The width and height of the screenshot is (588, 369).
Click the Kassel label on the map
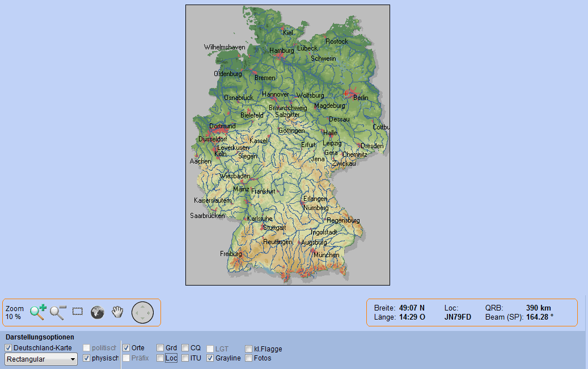click(259, 141)
